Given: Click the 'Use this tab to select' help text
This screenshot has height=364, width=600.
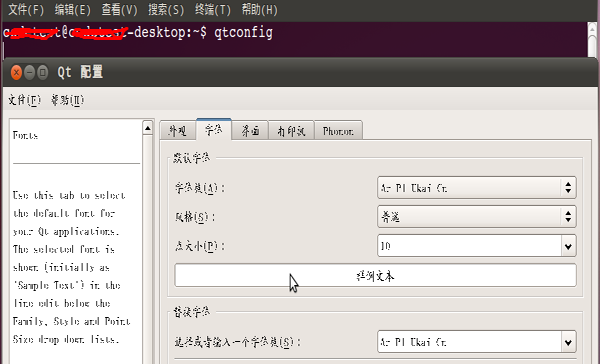Looking at the screenshot, I should [69, 195].
